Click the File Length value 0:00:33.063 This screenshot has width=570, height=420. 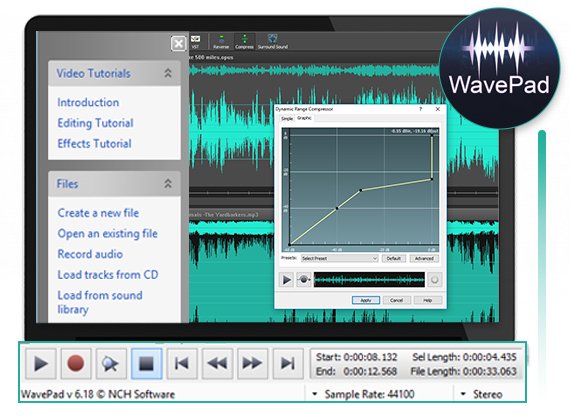tap(489, 371)
